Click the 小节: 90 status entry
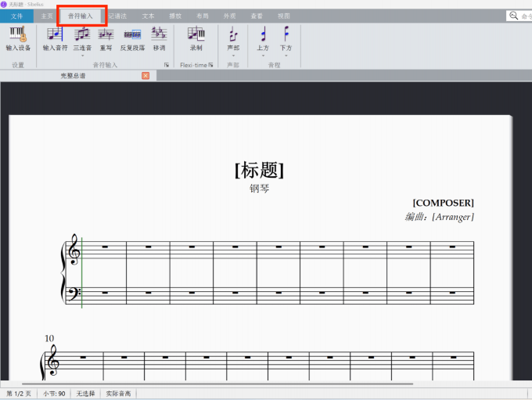The height and width of the screenshot is (400, 532). pos(54,394)
